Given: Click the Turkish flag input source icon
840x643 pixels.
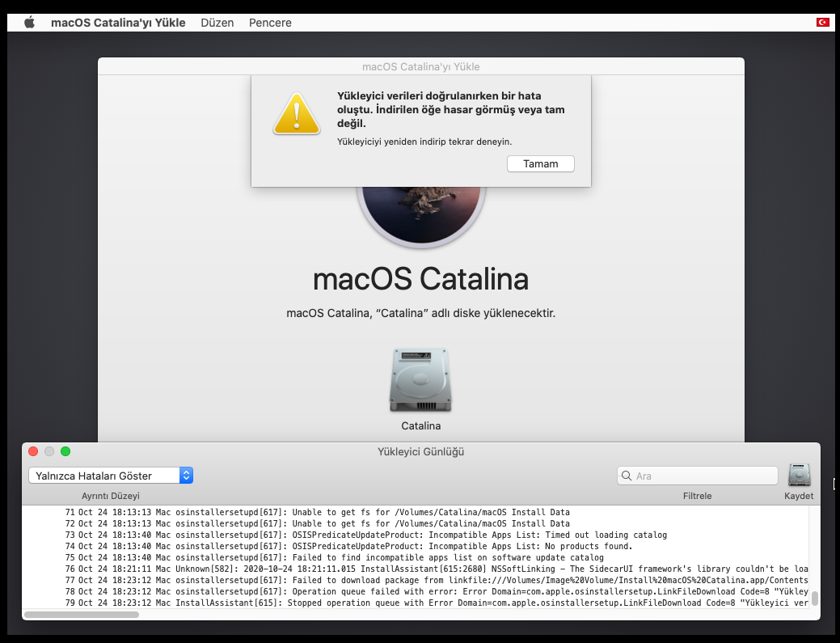Looking at the screenshot, I should click(822, 23).
